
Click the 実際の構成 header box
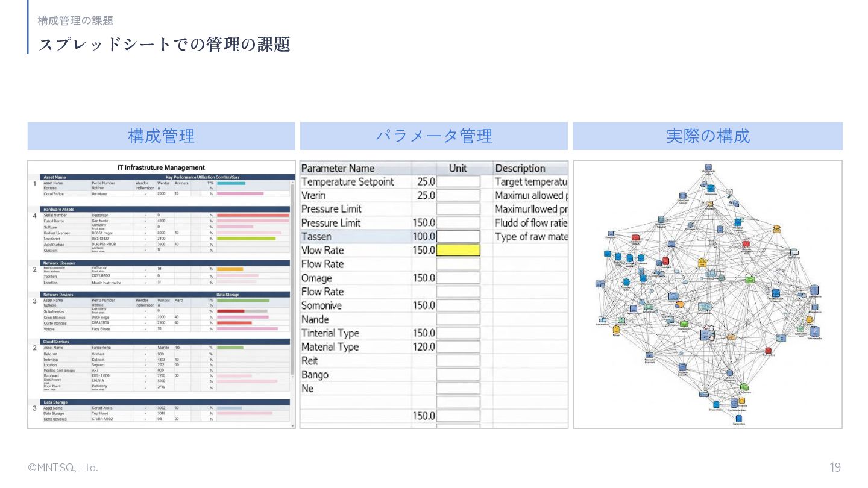click(x=708, y=136)
